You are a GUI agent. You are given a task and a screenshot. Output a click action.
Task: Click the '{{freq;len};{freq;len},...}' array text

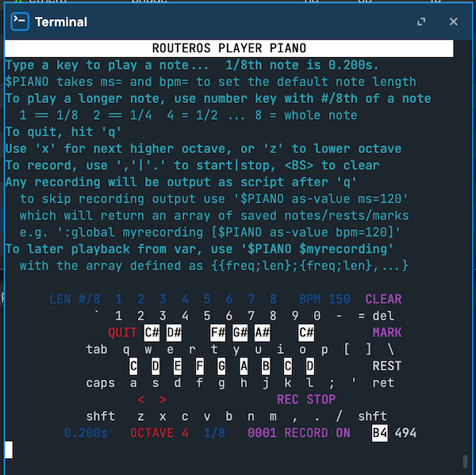310,266
